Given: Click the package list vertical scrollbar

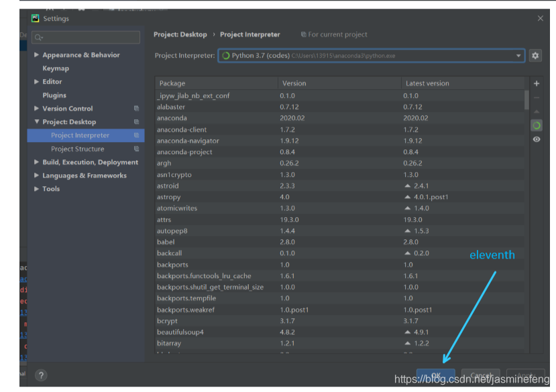Looking at the screenshot, I should pyautogui.click(x=526, y=100).
